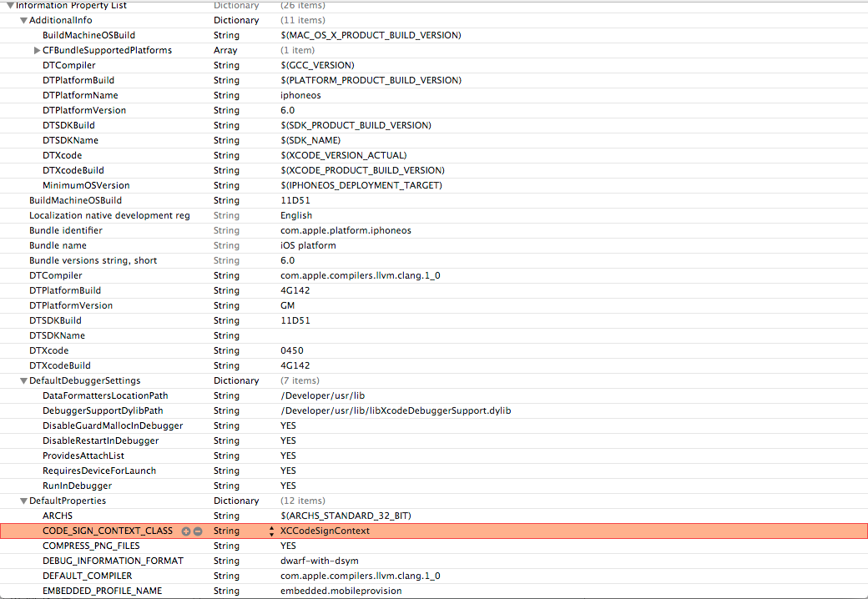Select the Bundle identifier row

[x=66, y=230]
